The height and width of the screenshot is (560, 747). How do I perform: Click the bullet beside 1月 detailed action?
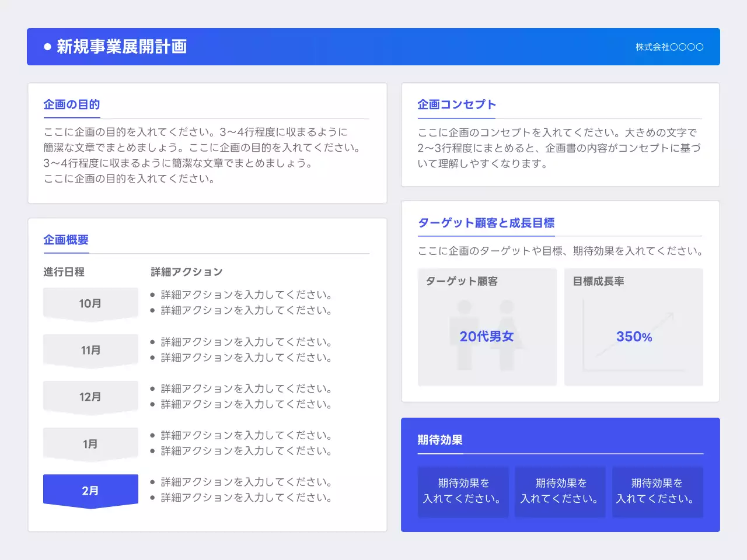153,435
